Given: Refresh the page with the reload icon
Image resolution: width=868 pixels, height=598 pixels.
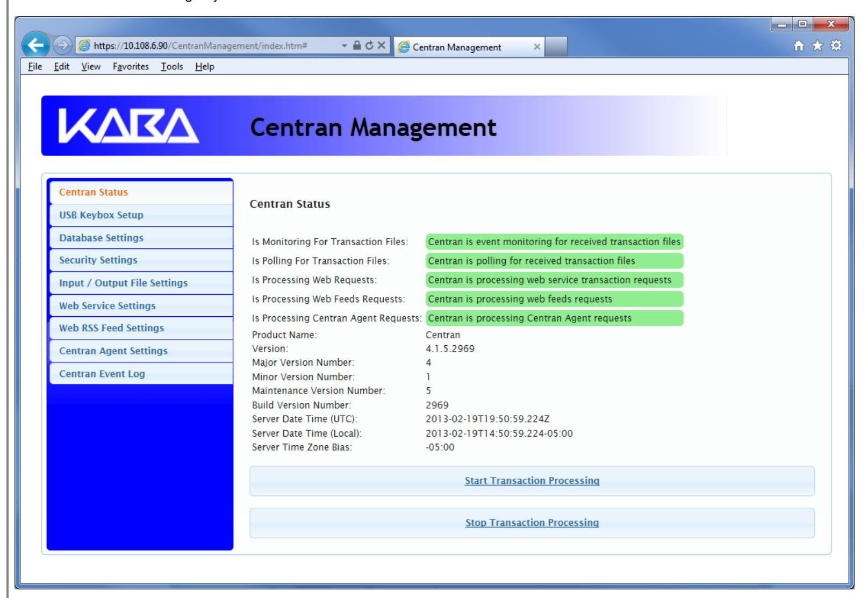Looking at the screenshot, I should pyautogui.click(x=369, y=46).
